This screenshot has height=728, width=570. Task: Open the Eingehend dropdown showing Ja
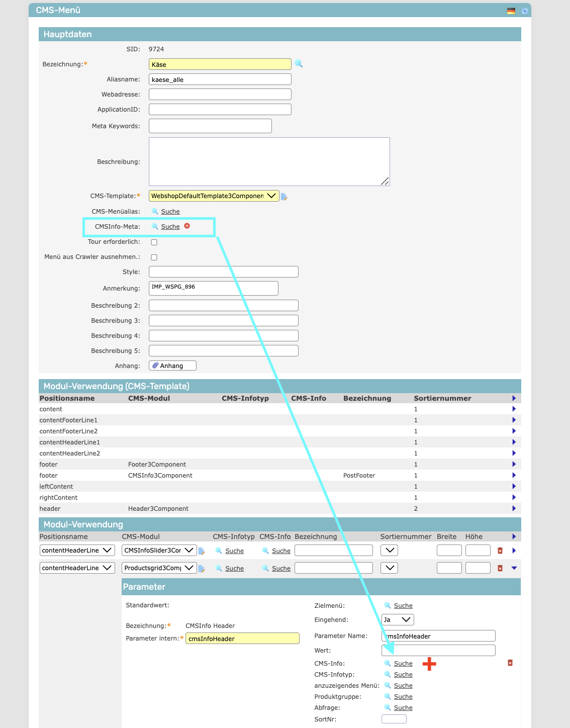pyautogui.click(x=398, y=620)
